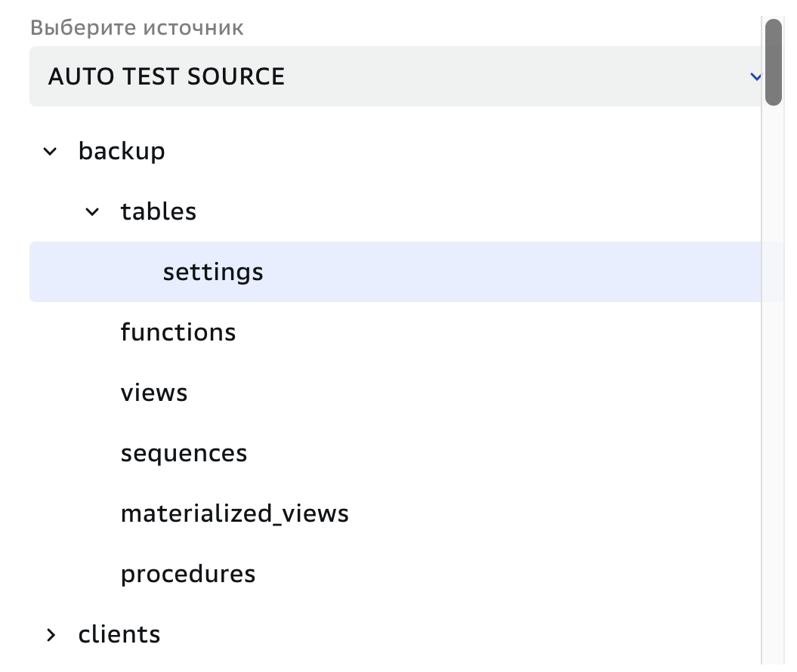Select the materialized_views tree item
This screenshot has width=797, height=672.
pos(234,513)
